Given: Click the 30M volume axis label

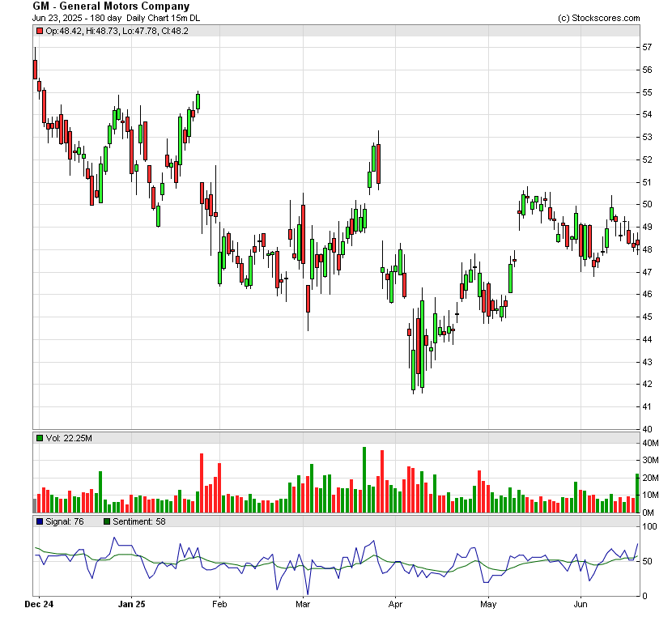Looking at the screenshot, I should [650, 461].
